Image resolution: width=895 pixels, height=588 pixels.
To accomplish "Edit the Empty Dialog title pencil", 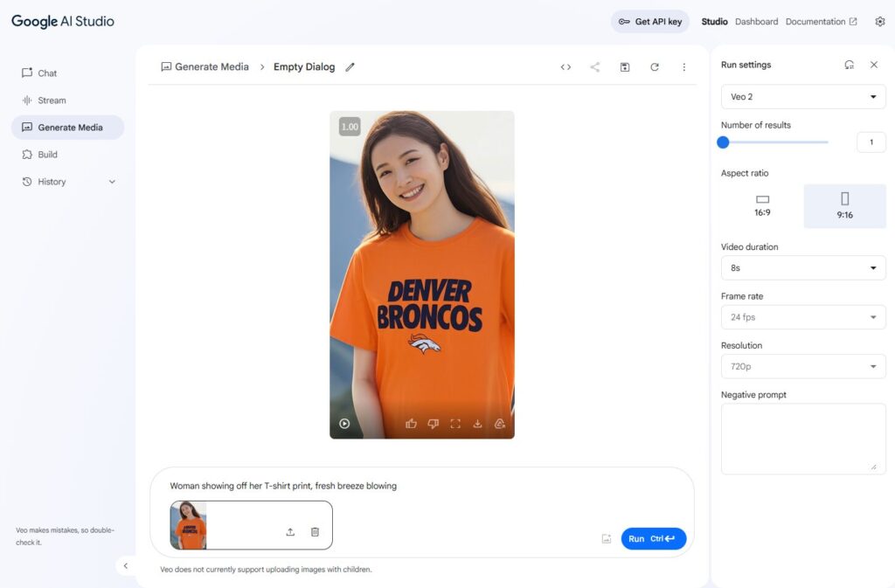I will point(350,66).
